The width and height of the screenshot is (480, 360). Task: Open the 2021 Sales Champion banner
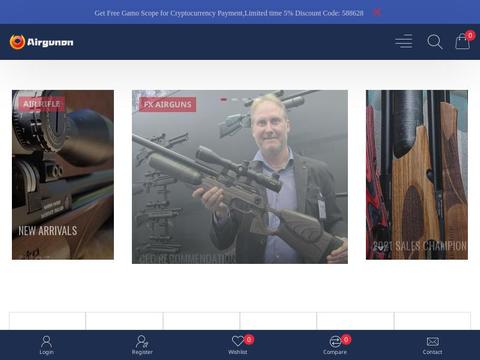pyautogui.click(x=417, y=175)
